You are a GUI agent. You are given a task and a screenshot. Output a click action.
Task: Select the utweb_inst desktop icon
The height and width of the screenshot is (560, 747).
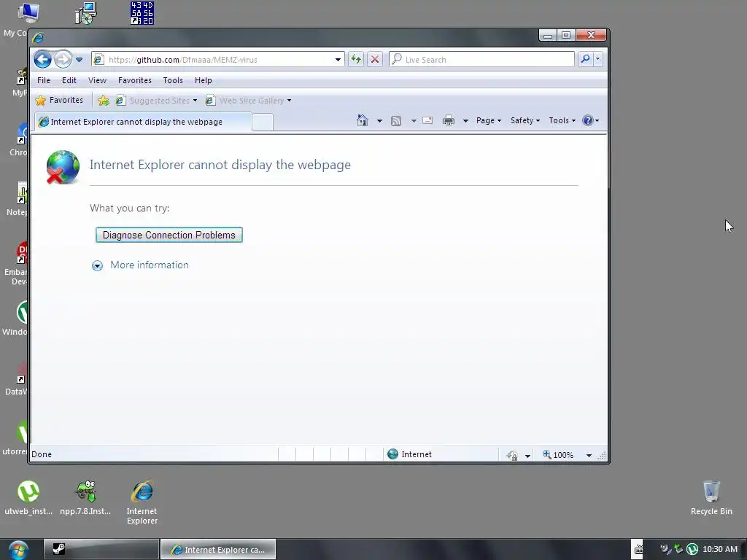28,498
